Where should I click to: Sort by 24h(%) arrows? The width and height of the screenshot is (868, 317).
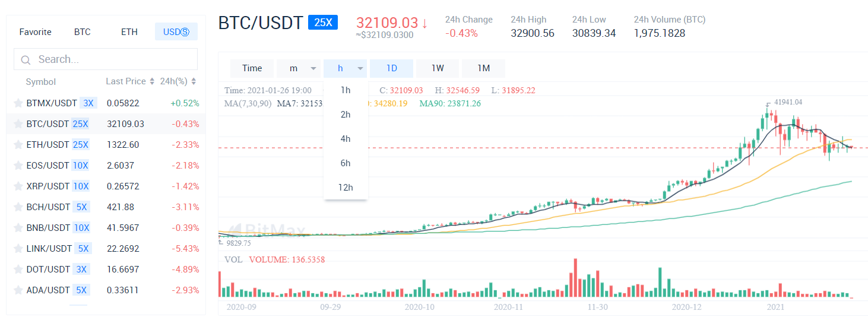(194, 81)
